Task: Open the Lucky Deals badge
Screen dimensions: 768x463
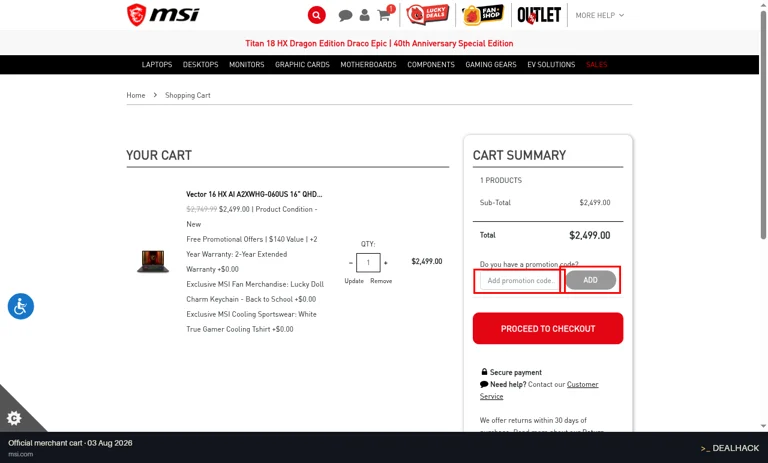Action: coord(428,15)
